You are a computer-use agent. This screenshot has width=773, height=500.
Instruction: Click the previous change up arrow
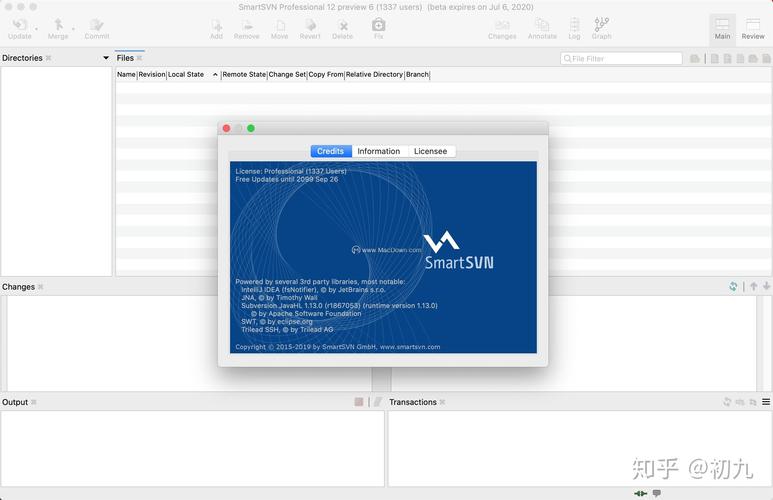(754, 286)
